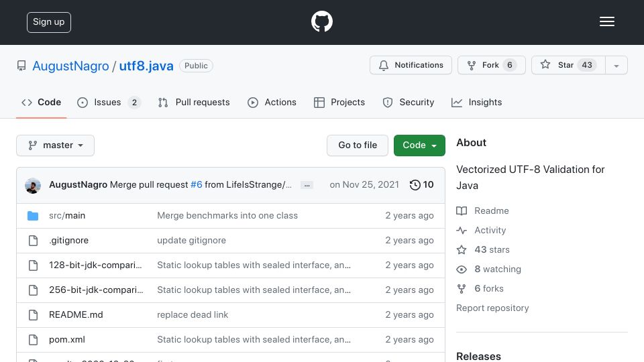
Task: Open the 128-bit row commit message
Action: [254, 265]
